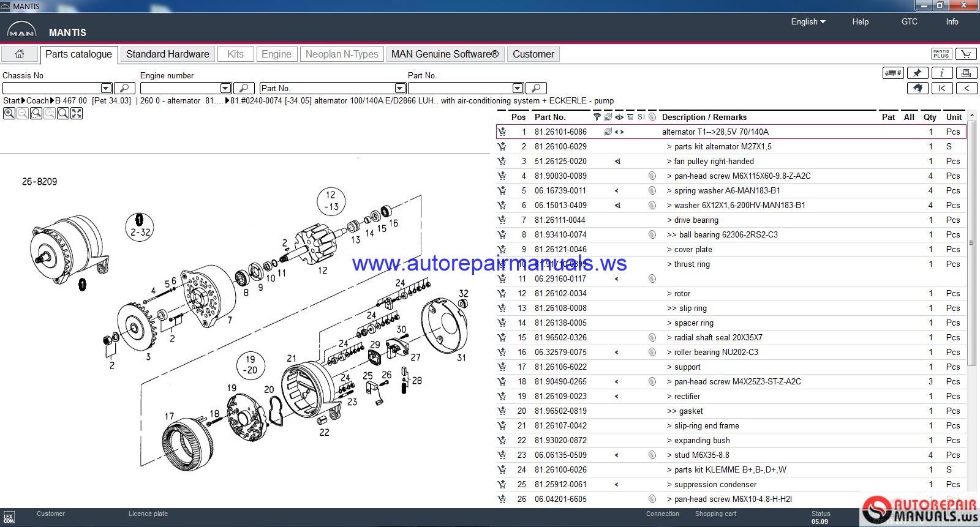Click the Chassis No input field
The height and width of the screenshot is (527, 980).
(51, 88)
